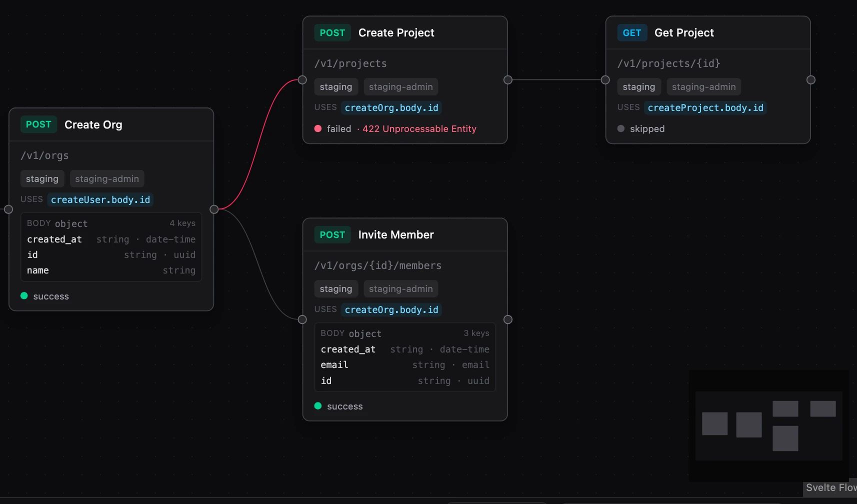The height and width of the screenshot is (504, 857).
Task: Click the Invite Member node's left input handle
Action: click(x=302, y=319)
